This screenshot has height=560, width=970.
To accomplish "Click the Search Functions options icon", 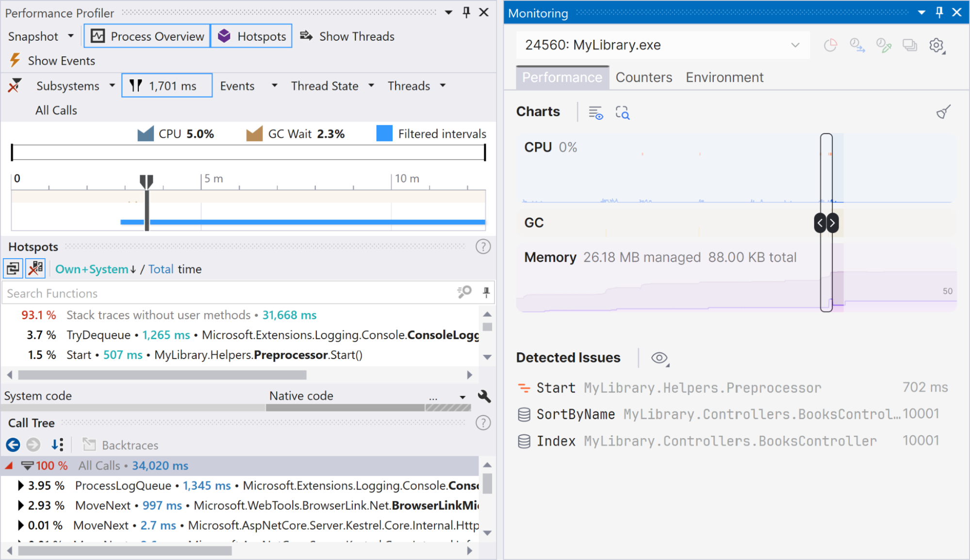I will [464, 293].
